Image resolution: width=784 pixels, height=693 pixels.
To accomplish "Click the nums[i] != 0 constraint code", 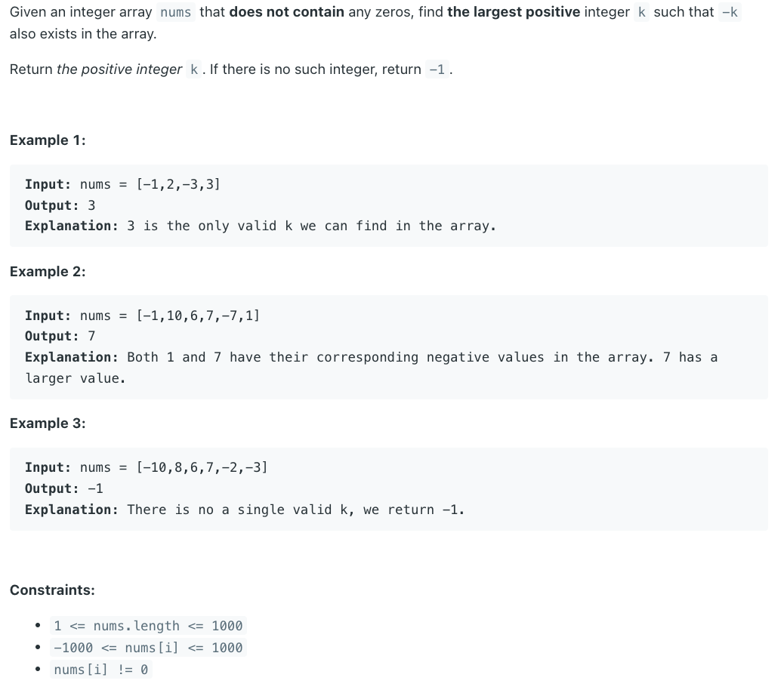I will point(101,670).
